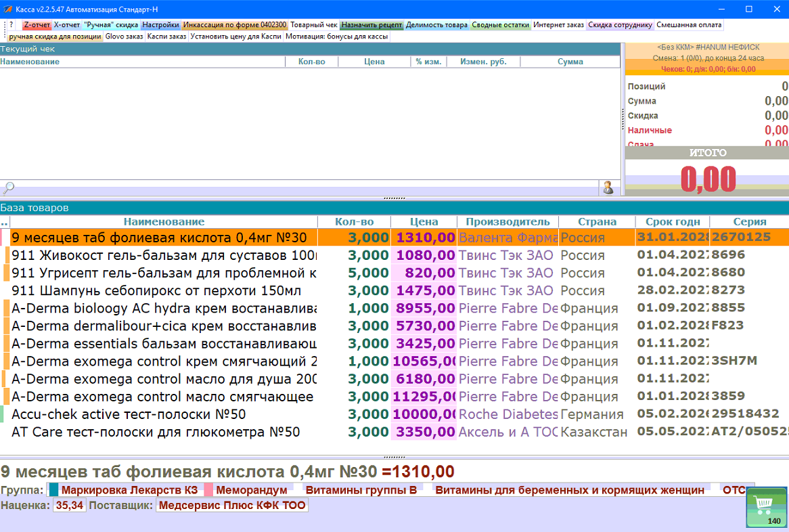
Task: Select row 9 месяцев таб фолиевая кислота
Action: tap(394, 238)
